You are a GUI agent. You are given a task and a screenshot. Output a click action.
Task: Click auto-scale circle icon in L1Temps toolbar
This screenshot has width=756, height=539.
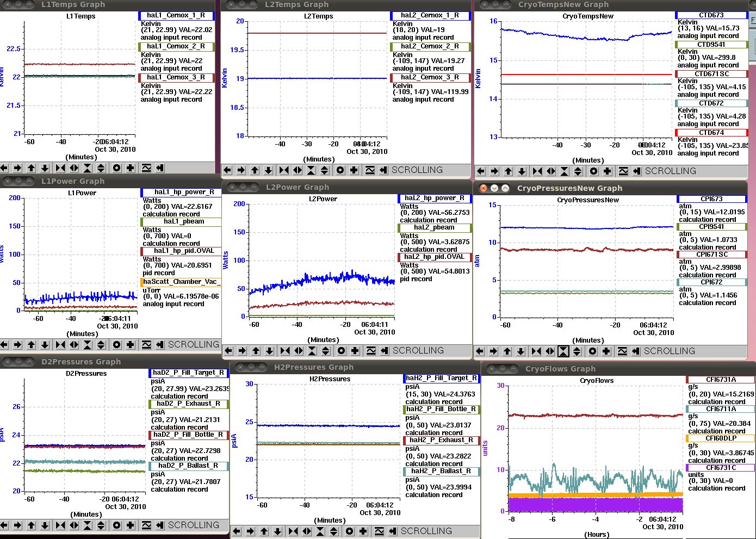pos(116,168)
